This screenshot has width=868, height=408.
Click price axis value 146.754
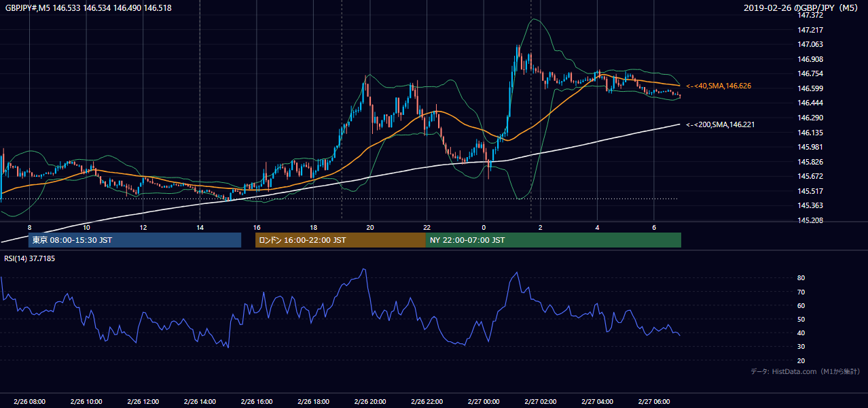pos(810,73)
